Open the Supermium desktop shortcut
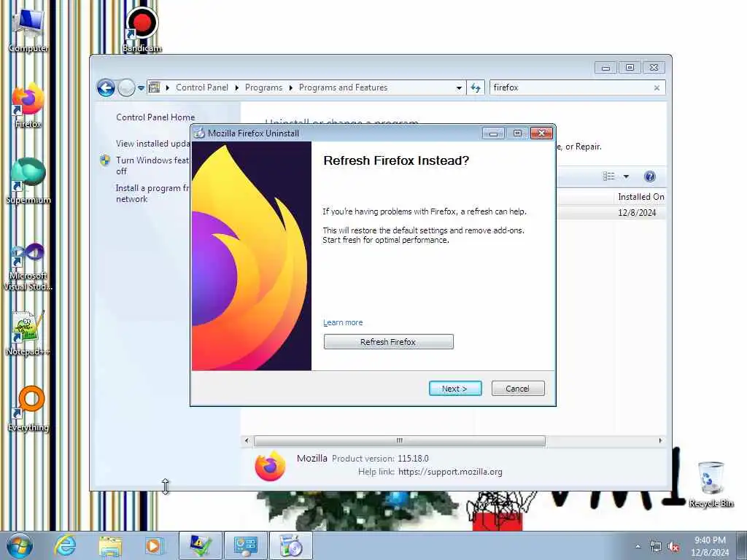The height and width of the screenshot is (560, 747). [x=28, y=181]
